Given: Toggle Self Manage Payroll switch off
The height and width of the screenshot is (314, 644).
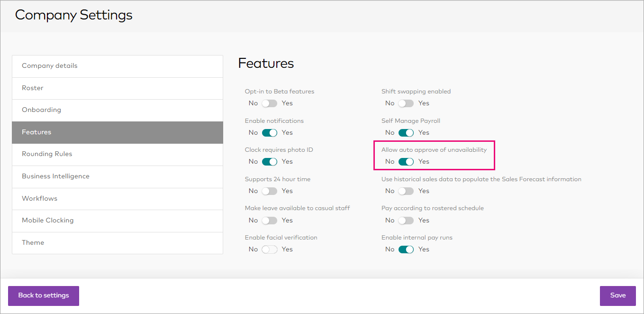Looking at the screenshot, I should (406, 133).
